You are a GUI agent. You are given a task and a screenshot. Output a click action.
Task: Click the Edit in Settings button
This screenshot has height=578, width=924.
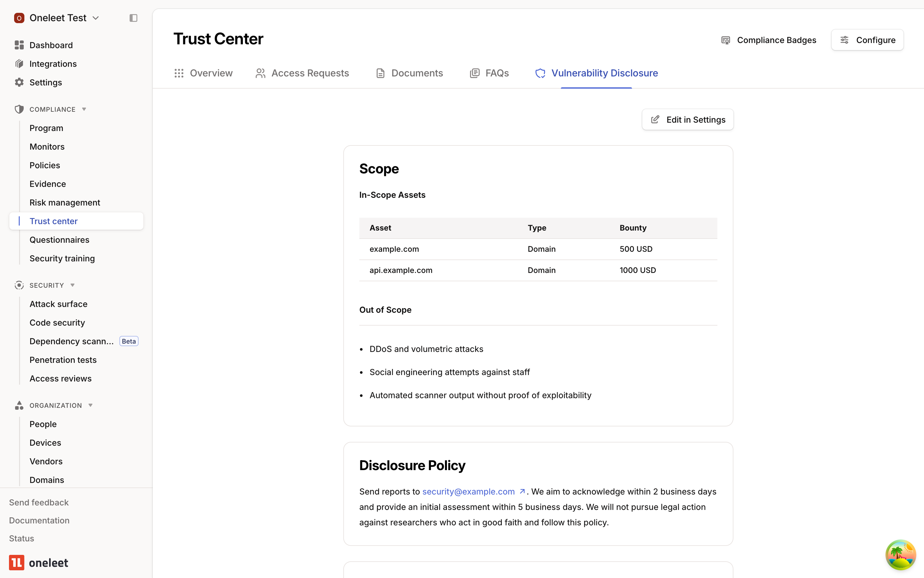[687, 120]
